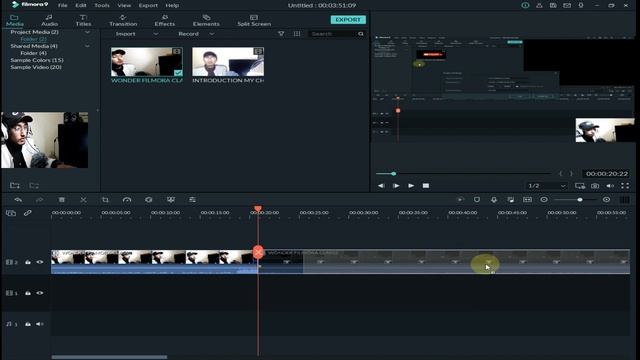The height and width of the screenshot is (360, 640).
Task: Select Sample Video (20)
Action: click(x=36, y=67)
